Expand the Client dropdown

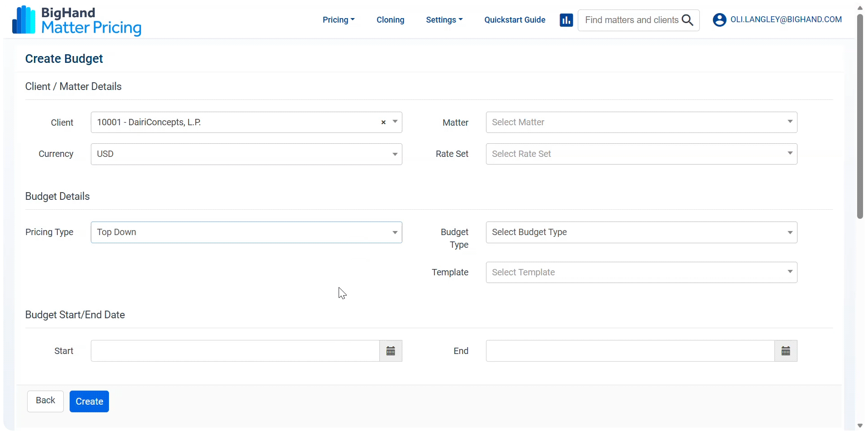395,122
